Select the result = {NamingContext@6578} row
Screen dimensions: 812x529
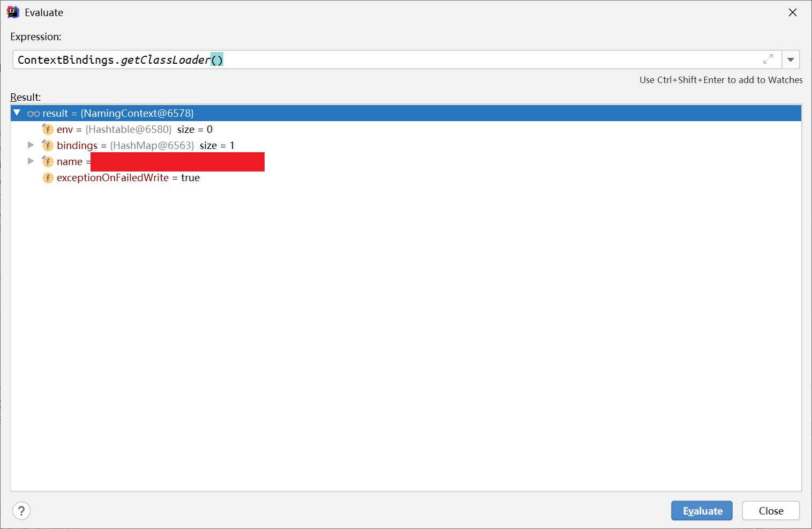tap(406, 113)
